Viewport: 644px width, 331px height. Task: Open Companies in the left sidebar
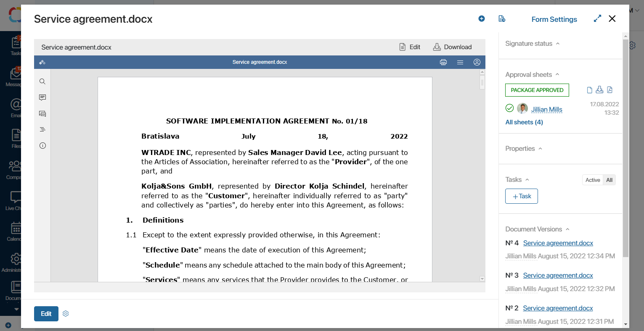tap(14, 169)
